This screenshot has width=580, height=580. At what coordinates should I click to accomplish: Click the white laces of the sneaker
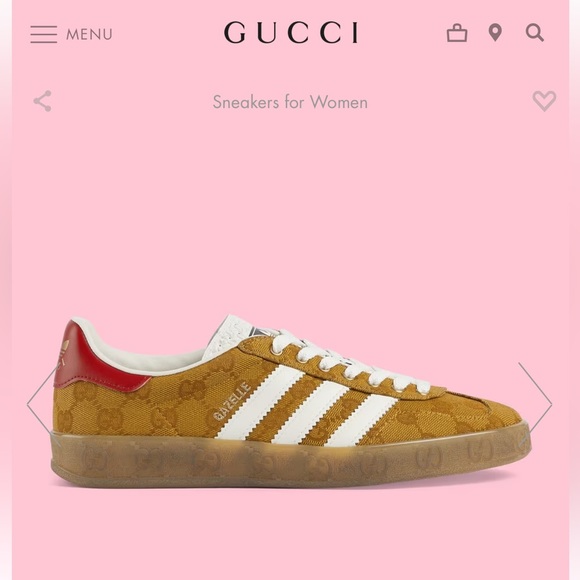[350, 361]
